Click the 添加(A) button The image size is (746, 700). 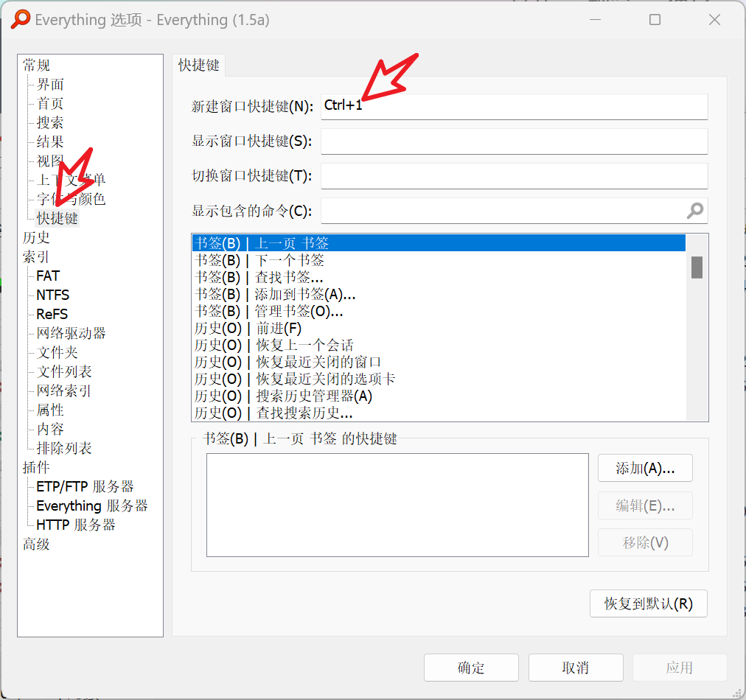point(645,468)
